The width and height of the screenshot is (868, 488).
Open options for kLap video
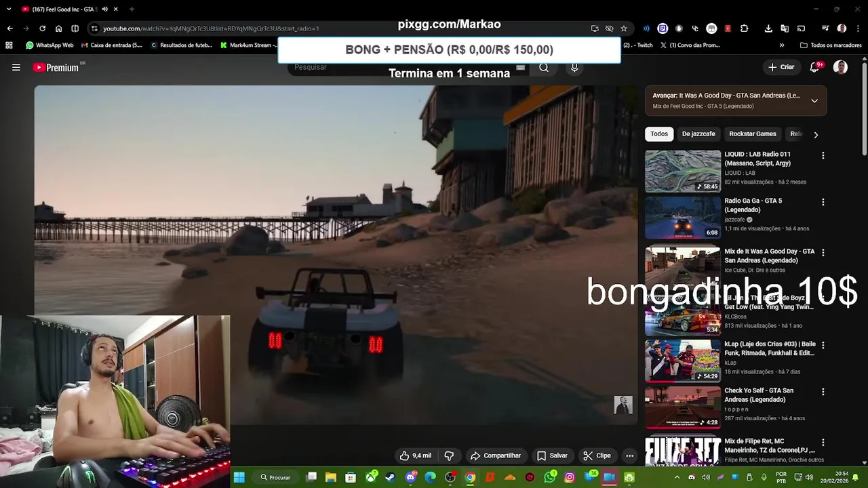(x=823, y=345)
